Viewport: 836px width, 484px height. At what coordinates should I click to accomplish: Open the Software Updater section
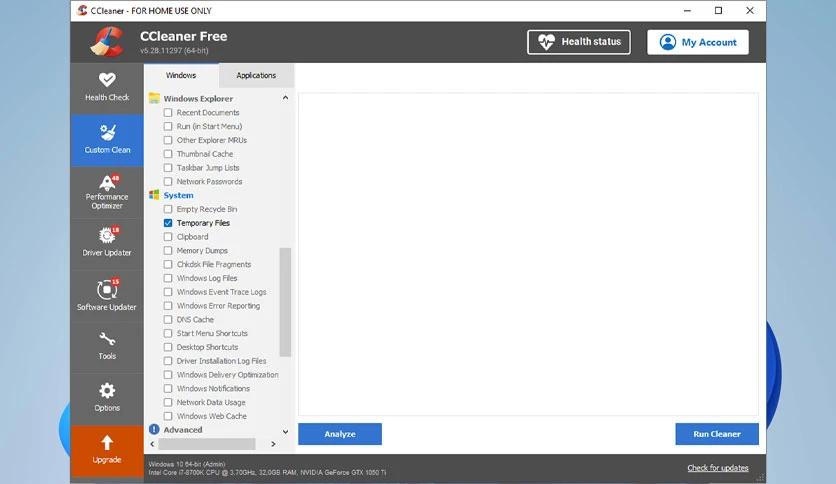point(107,295)
